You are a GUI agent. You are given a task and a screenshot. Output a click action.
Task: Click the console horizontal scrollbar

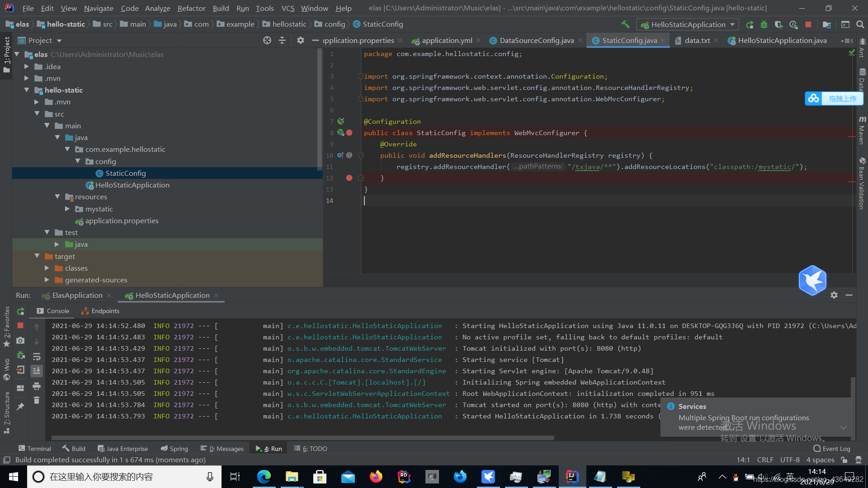[x=303, y=437]
